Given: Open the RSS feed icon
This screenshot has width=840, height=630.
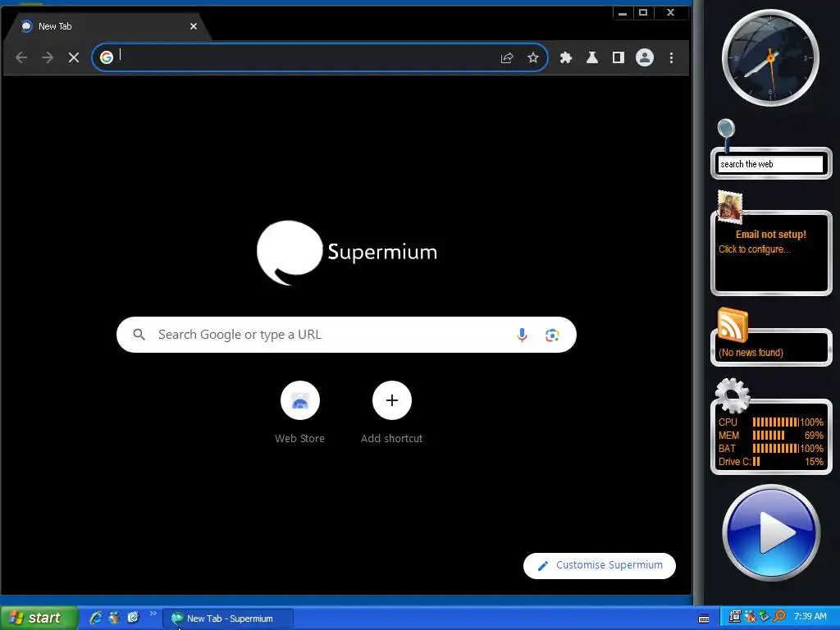Looking at the screenshot, I should tap(733, 325).
